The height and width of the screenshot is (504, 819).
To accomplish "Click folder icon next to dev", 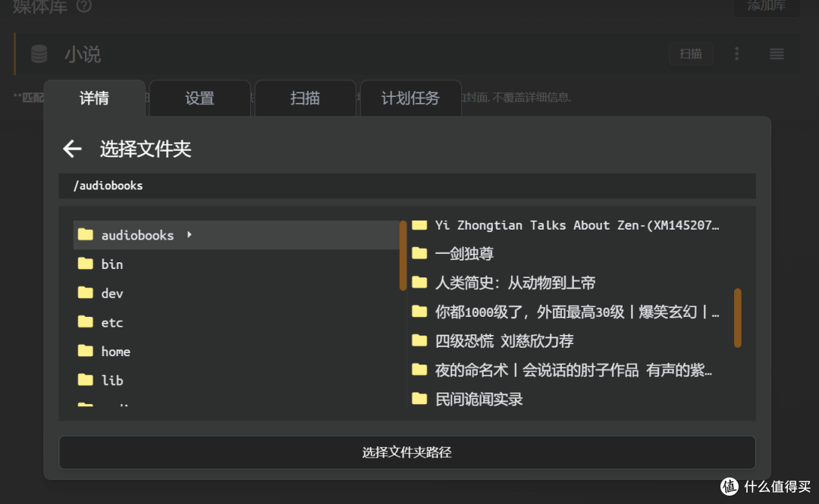I will (x=85, y=293).
